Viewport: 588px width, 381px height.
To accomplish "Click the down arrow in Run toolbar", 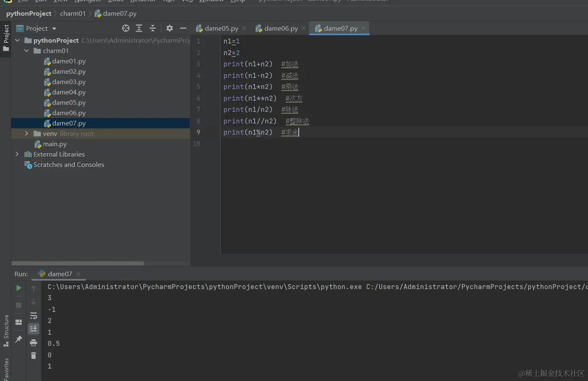I will 34,302.
